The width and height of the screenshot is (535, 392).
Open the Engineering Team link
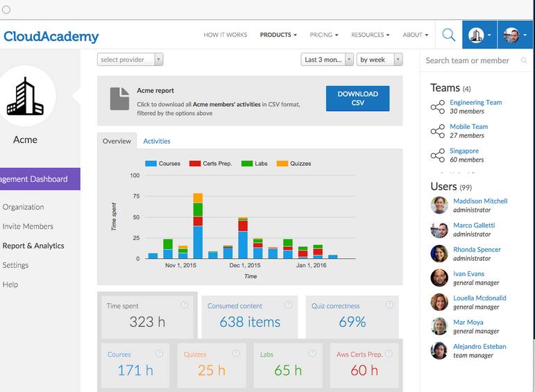point(475,103)
